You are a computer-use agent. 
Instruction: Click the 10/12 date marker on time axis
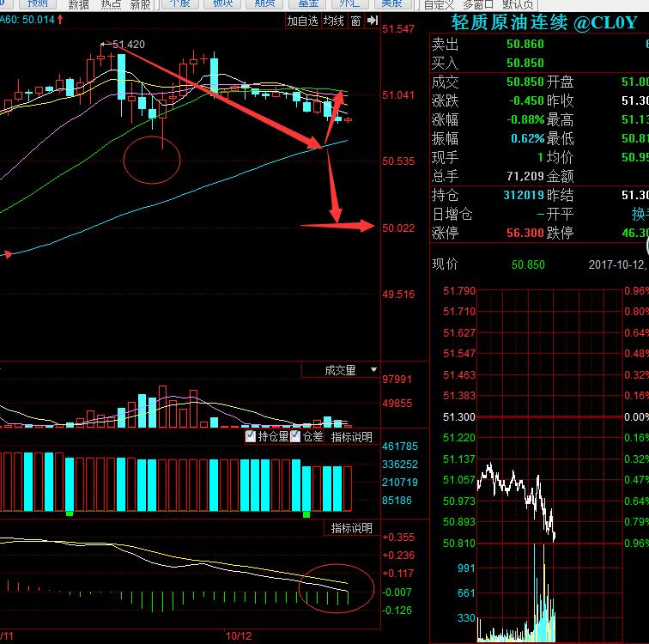point(239,636)
